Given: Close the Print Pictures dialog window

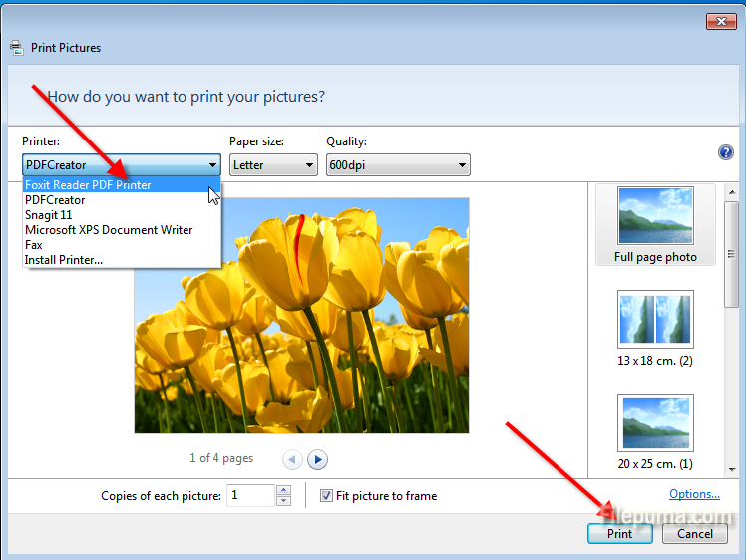Looking at the screenshot, I should point(720,21).
